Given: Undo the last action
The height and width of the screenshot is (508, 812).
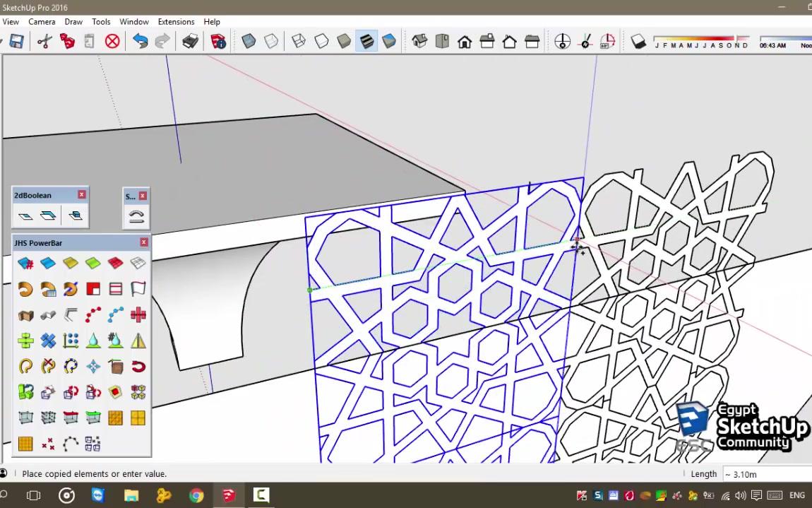Looking at the screenshot, I should click(x=140, y=42).
